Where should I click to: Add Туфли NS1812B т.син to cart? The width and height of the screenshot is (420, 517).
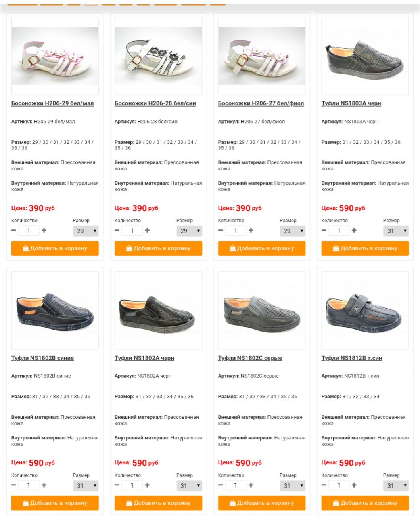[x=365, y=503]
